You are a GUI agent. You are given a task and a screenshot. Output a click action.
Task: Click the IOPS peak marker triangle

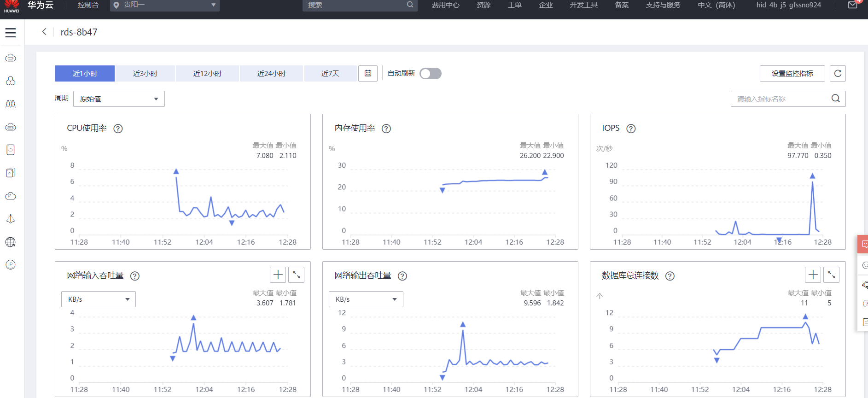click(812, 176)
